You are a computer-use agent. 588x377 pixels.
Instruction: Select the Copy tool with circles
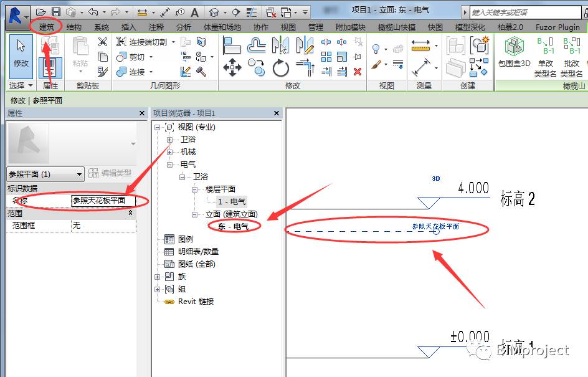[x=257, y=68]
